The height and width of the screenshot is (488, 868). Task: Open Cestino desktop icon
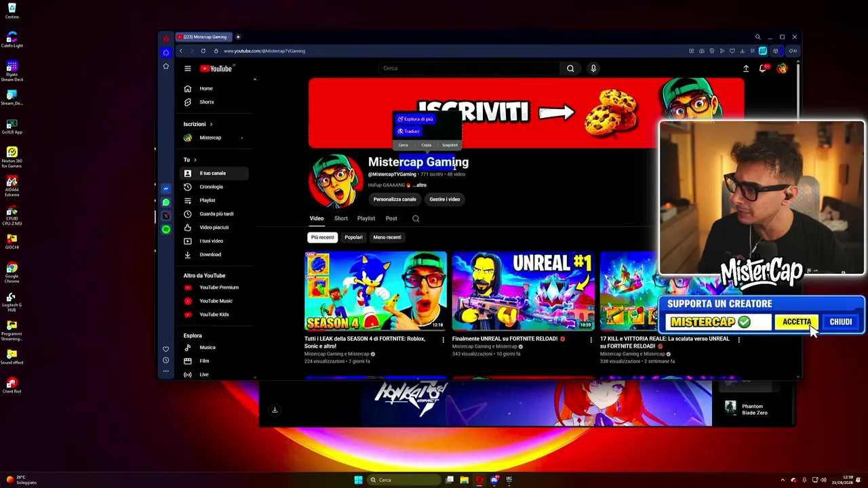pyautogui.click(x=12, y=11)
